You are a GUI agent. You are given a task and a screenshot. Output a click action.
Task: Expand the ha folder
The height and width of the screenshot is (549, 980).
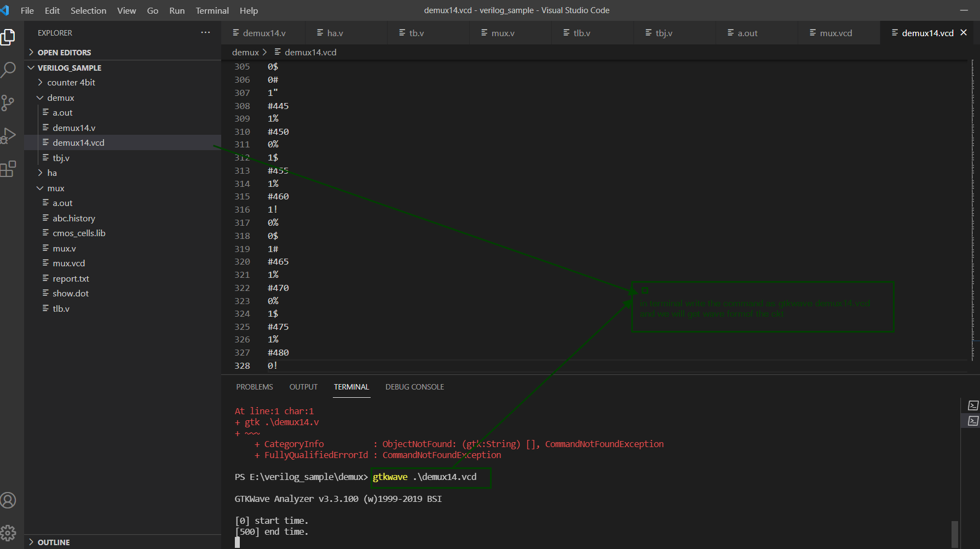click(x=123, y=173)
